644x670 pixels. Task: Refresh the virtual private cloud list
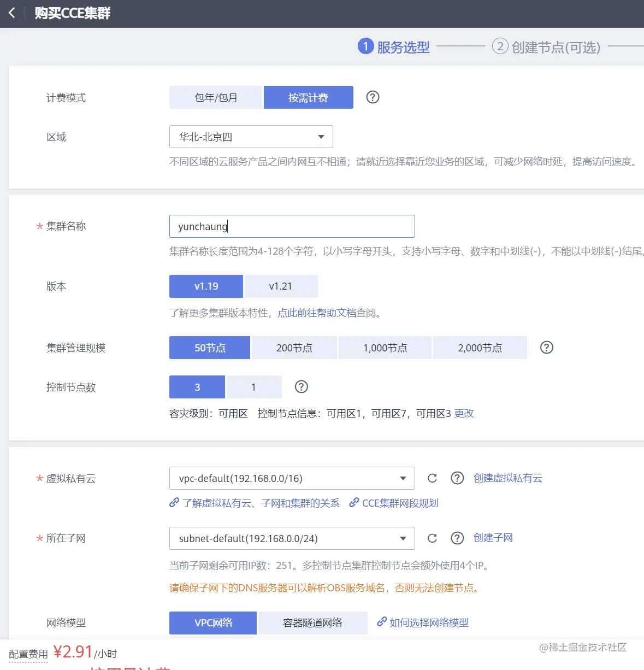click(x=432, y=478)
